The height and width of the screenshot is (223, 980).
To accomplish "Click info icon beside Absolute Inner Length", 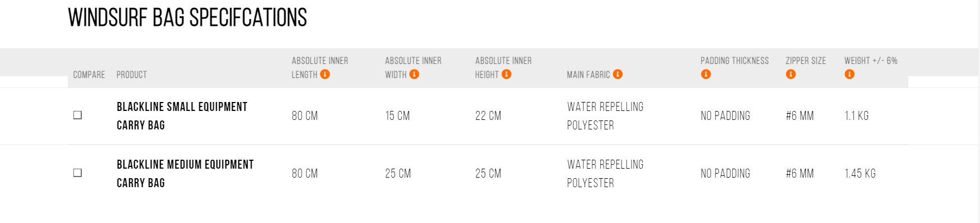I will point(325,74).
